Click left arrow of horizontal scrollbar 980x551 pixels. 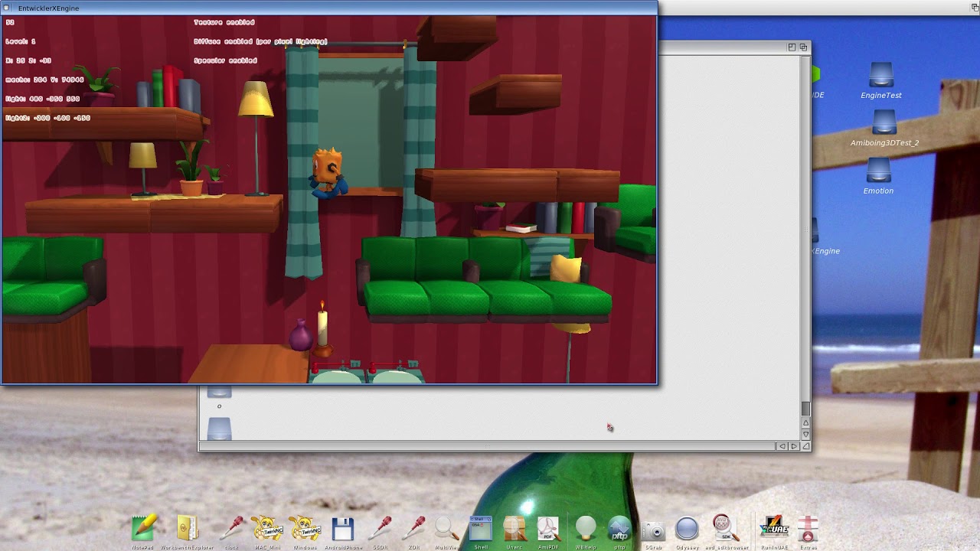(782, 446)
